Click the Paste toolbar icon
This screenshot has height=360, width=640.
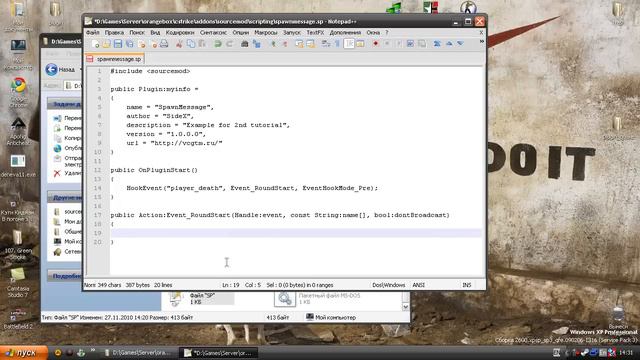(x=202, y=44)
